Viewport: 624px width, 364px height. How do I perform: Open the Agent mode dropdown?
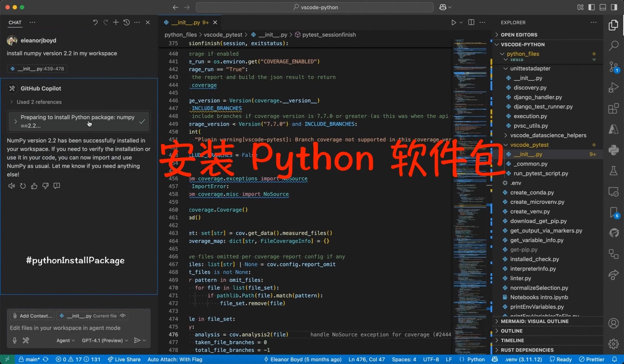pyautogui.click(x=66, y=340)
